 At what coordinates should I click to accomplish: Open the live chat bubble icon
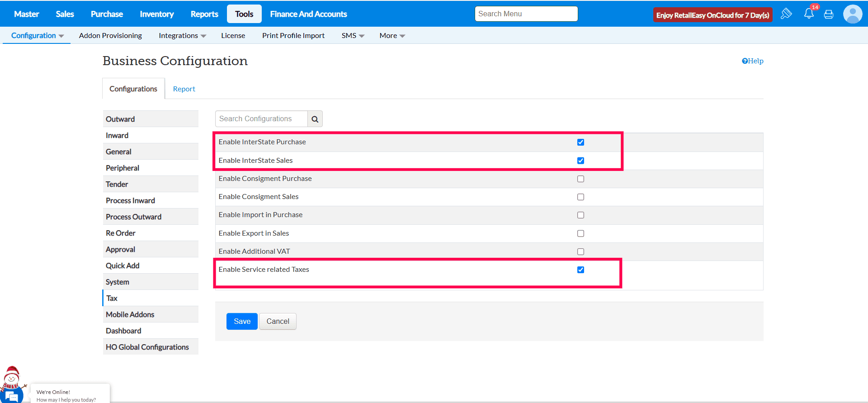[x=12, y=396]
